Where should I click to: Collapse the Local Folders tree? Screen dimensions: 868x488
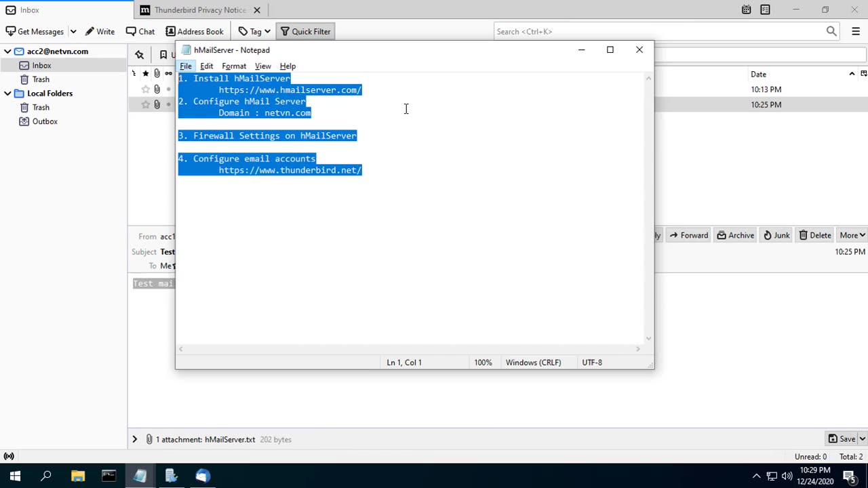coord(7,94)
